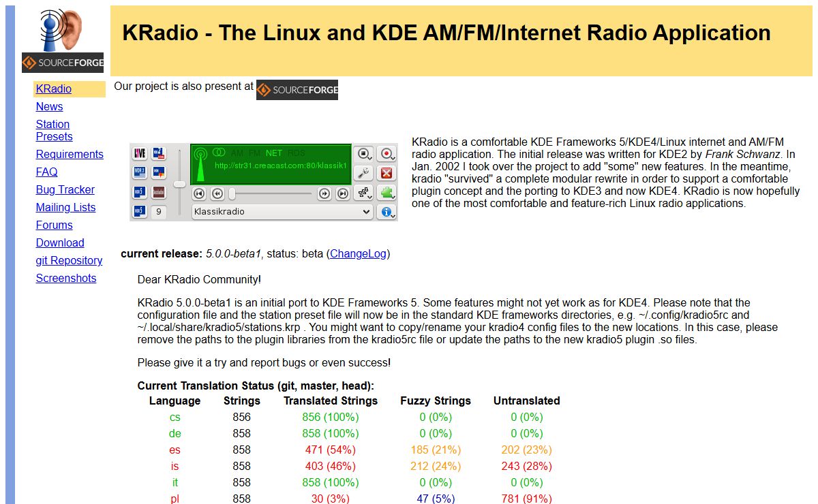Click the blue info help button

pyautogui.click(x=387, y=212)
